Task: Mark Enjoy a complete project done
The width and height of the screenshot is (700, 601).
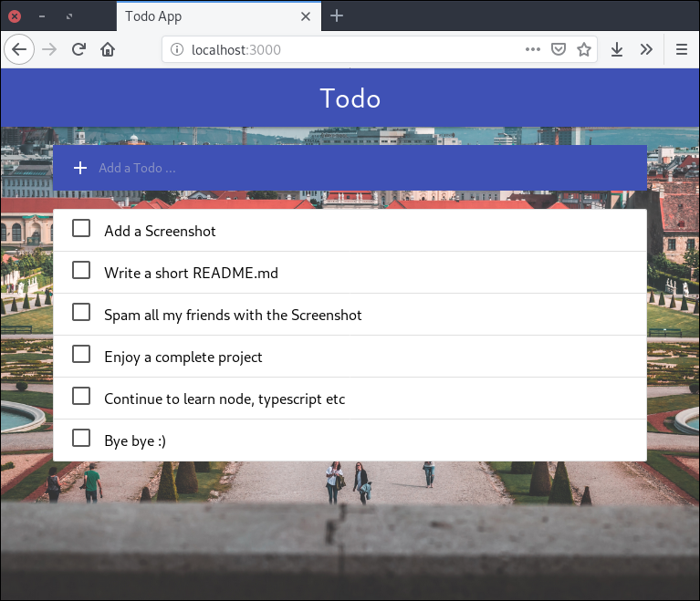Action: point(81,354)
